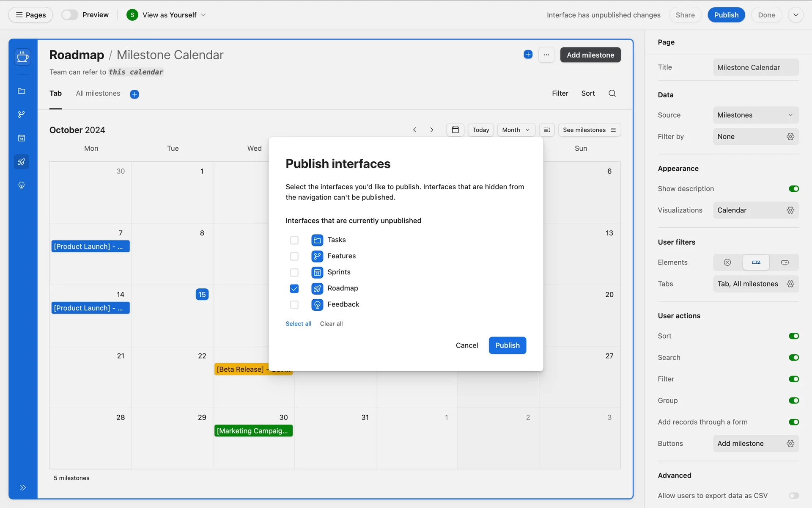
Task: Disable the Show description toggle
Action: pos(793,189)
